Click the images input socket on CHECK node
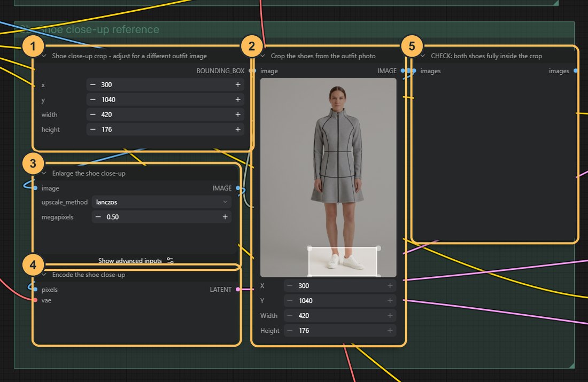 click(x=414, y=71)
